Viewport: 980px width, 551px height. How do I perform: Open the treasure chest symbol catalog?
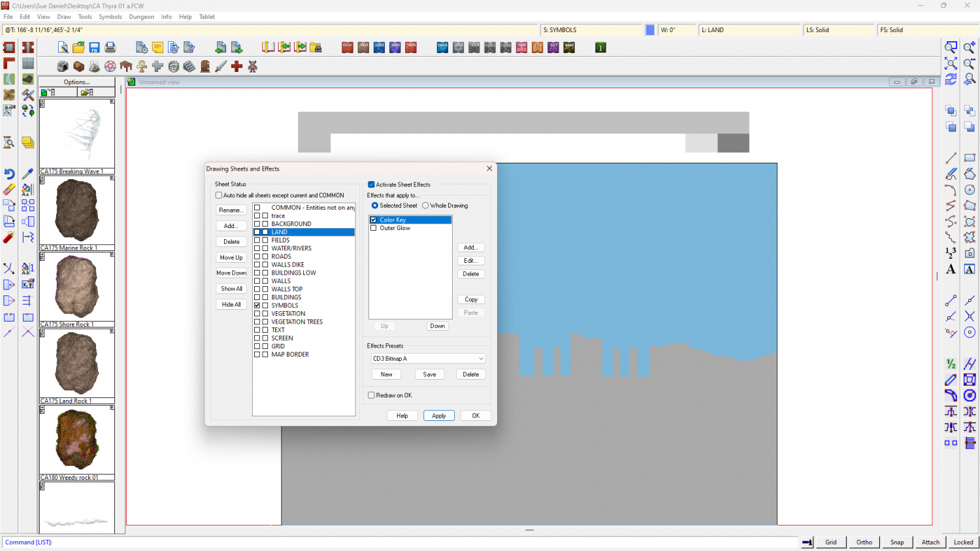[x=78, y=67]
